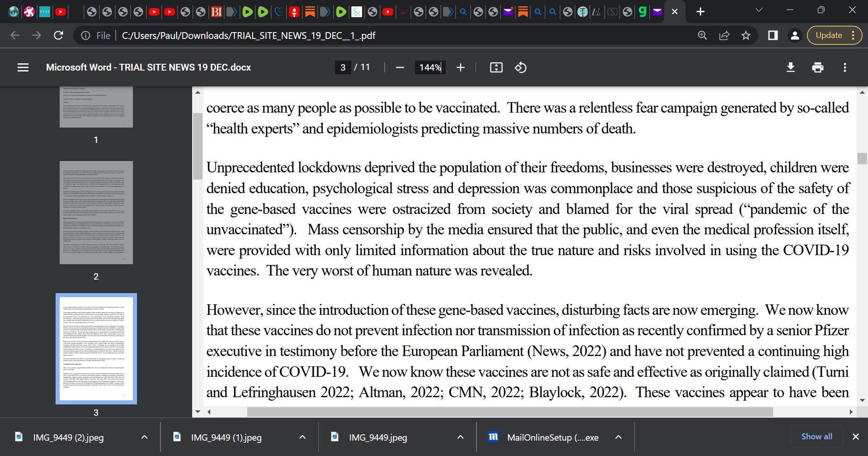868x456 pixels.
Task: Bookmark this tab with the star
Action: point(746,35)
